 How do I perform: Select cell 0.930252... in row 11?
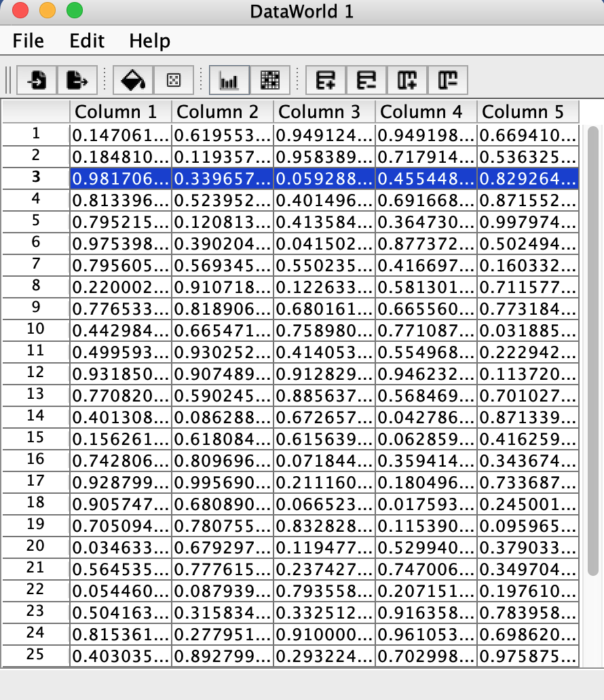[223, 352]
